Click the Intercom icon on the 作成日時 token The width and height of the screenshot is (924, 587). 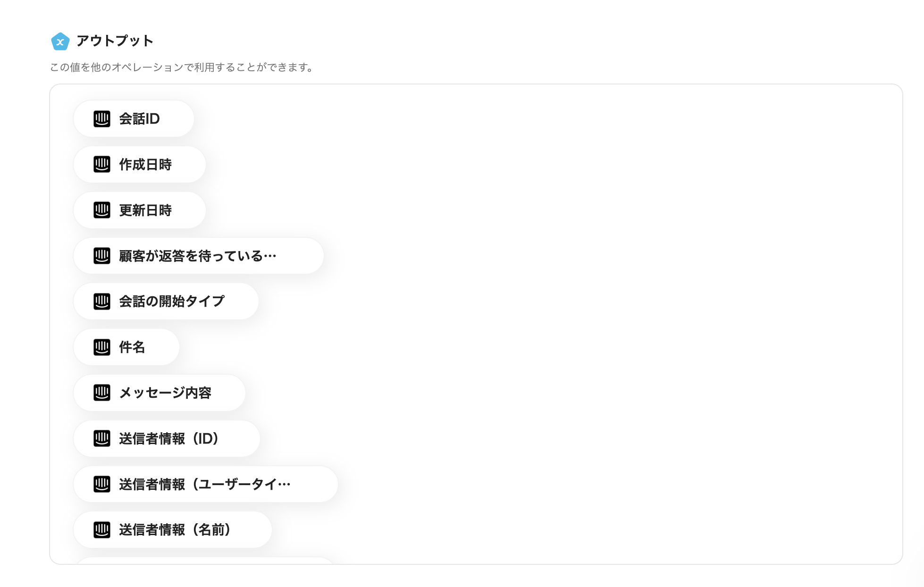click(x=101, y=165)
